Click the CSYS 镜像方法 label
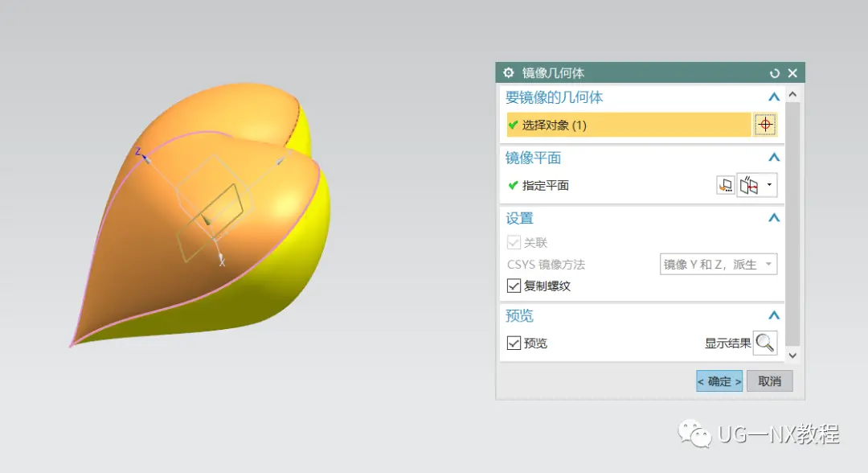The image size is (868, 473). tap(546, 265)
